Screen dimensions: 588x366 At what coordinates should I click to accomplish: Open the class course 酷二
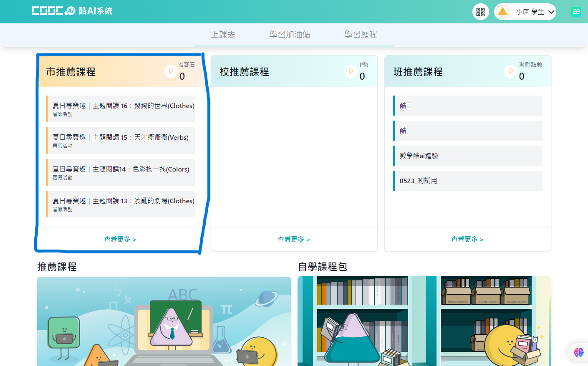pos(468,106)
